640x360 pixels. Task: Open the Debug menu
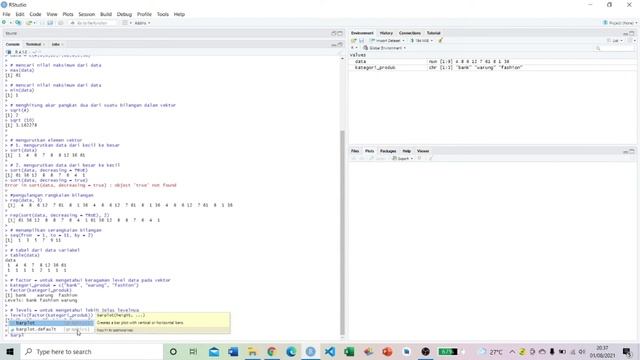tap(124, 14)
